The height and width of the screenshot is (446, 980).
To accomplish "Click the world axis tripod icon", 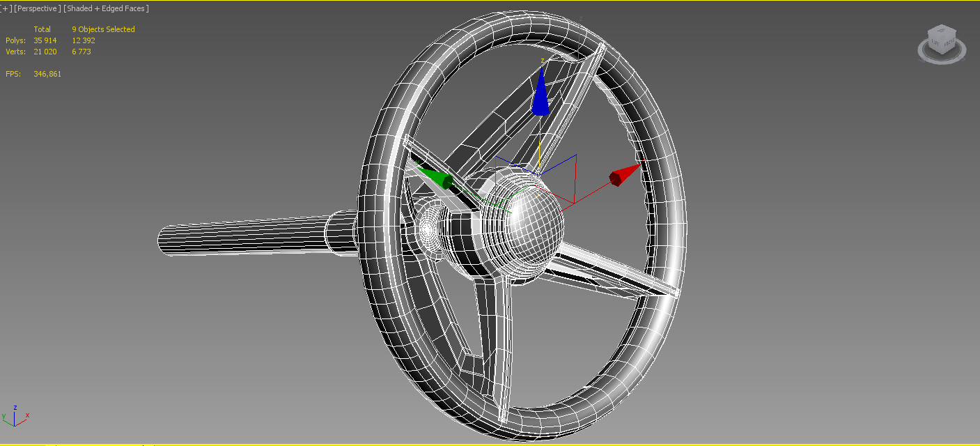I will [x=15, y=416].
